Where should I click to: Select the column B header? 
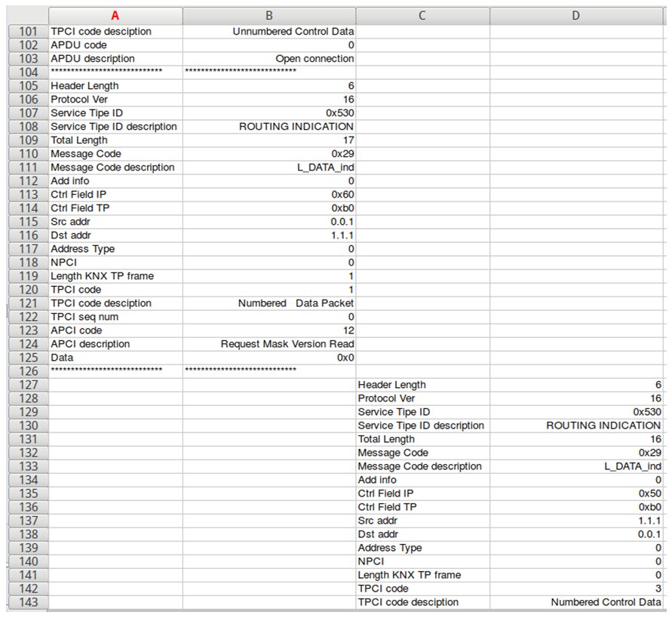point(269,16)
